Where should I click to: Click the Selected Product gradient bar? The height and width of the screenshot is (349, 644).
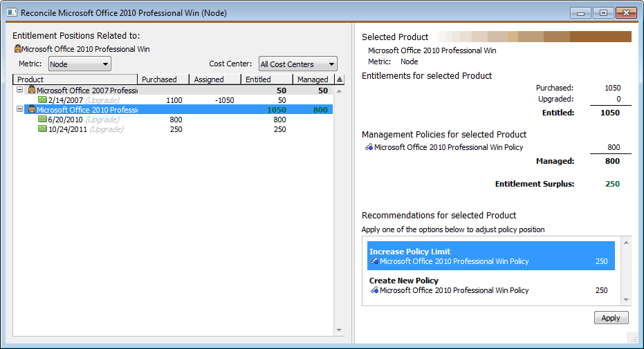pos(534,37)
